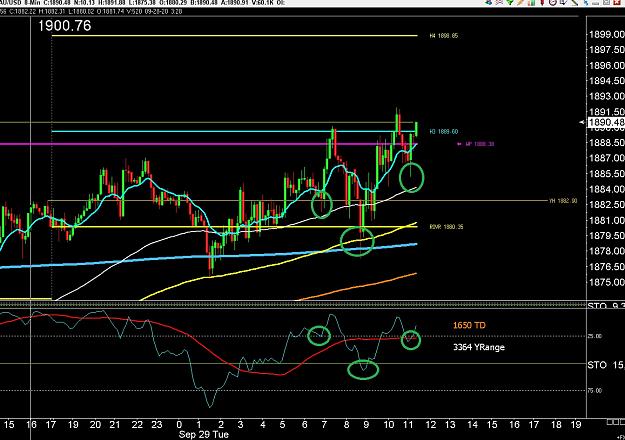Viewport: 625px width, 440px height.
Task: Click the STO 15 indicator label on the right
Action: coord(606,365)
